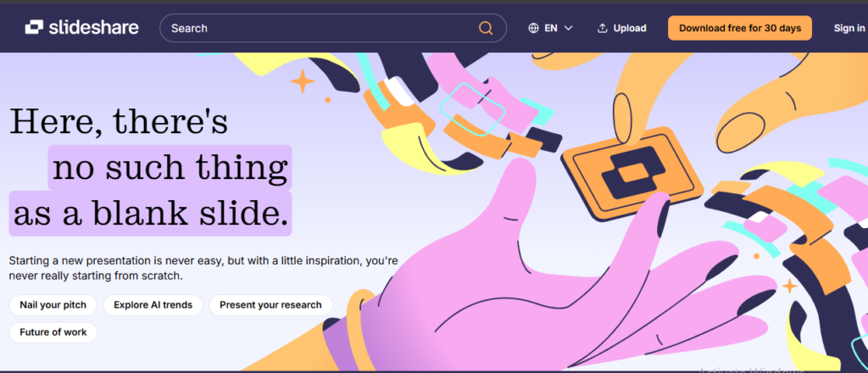Screen dimensions: 868x373
Task: Expand the EN language chevron
Action: coord(568,28)
